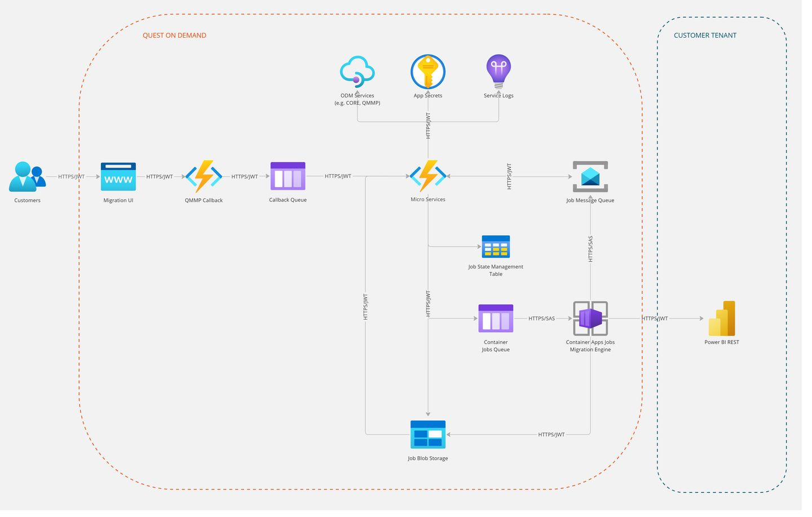Select vertical HTTPS/SAS label below Job Message Queue
Screen dimensions: 812x517
click(590, 249)
